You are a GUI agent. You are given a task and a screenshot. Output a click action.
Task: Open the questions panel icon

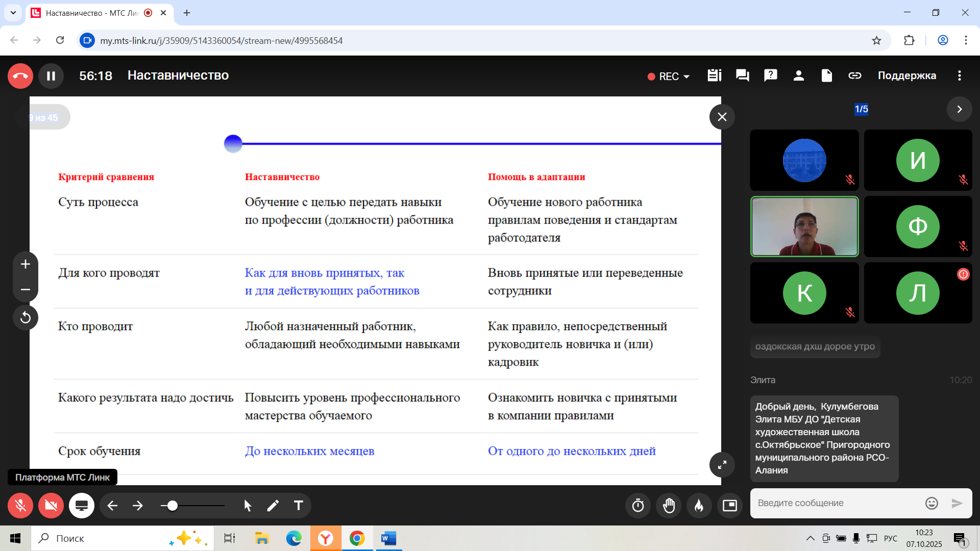coord(770,76)
